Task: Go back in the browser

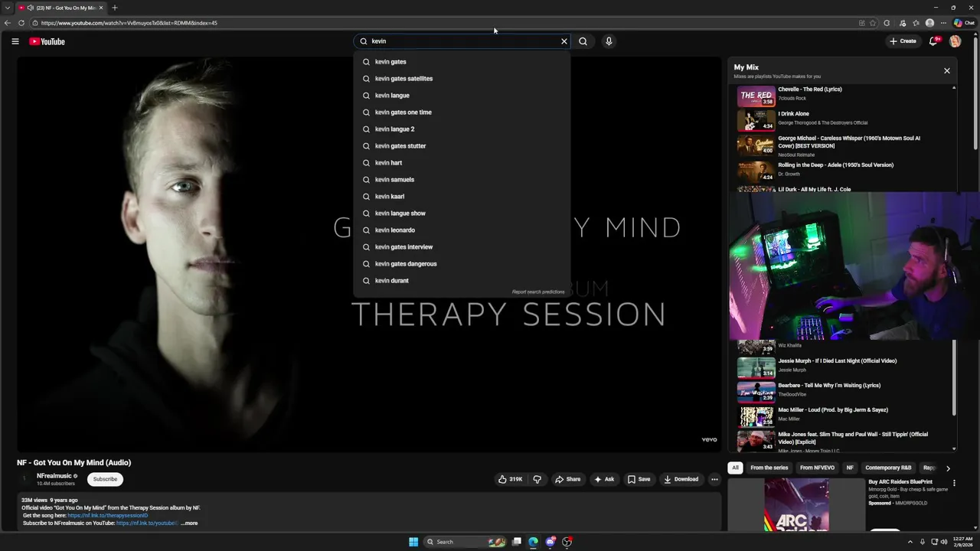Action: (8, 23)
